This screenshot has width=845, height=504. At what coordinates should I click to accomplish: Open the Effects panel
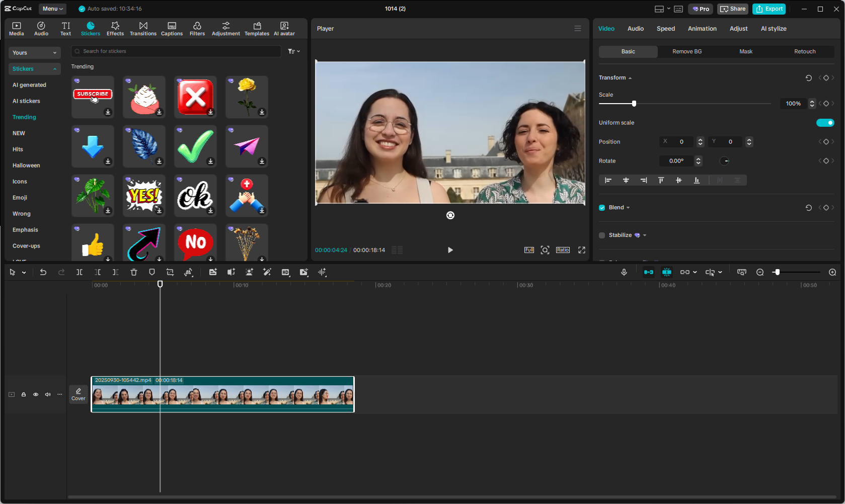115,29
